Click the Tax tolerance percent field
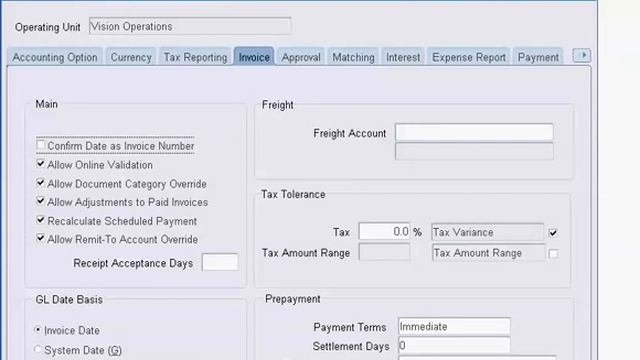The image size is (640, 360). click(384, 231)
